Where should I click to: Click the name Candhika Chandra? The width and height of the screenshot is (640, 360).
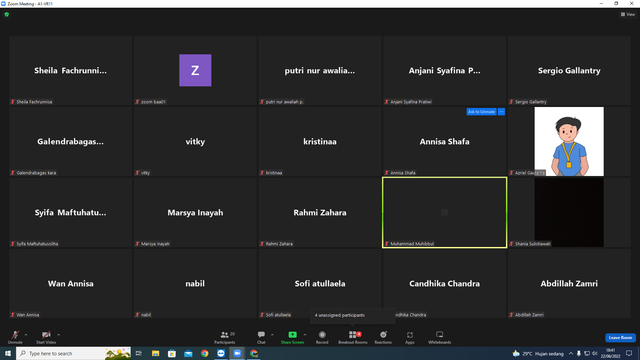(x=444, y=284)
